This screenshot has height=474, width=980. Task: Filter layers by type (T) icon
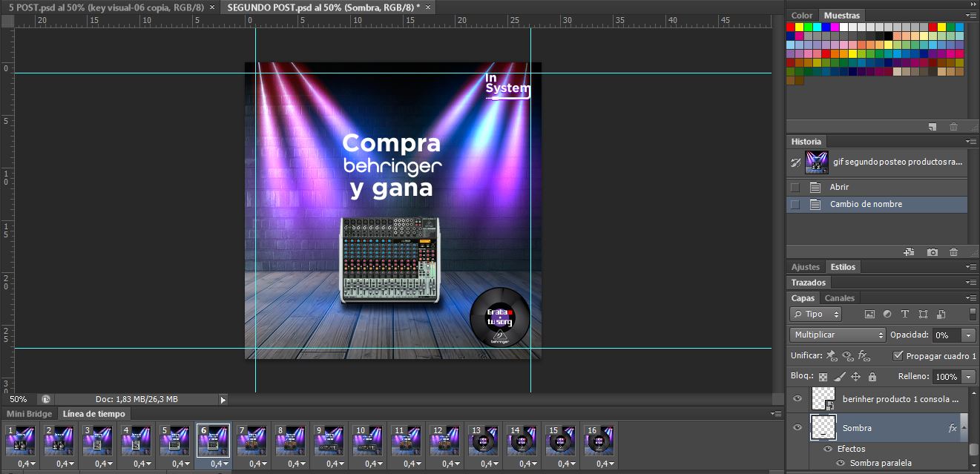(905, 315)
